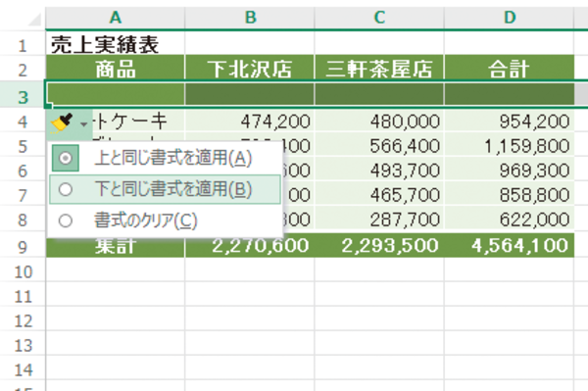Screen dimensions: 588x391
Task: Click the empty inserted cell C3
Action: click(379, 94)
